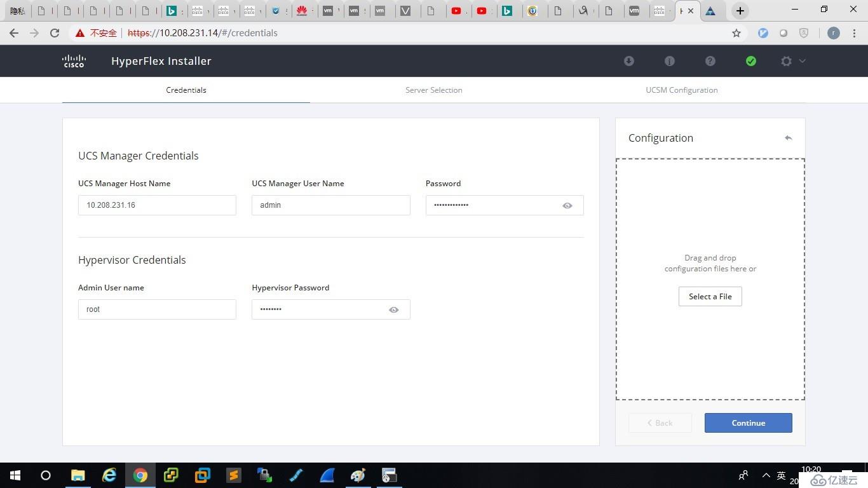
Task: Click the Select a File button
Action: click(710, 296)
